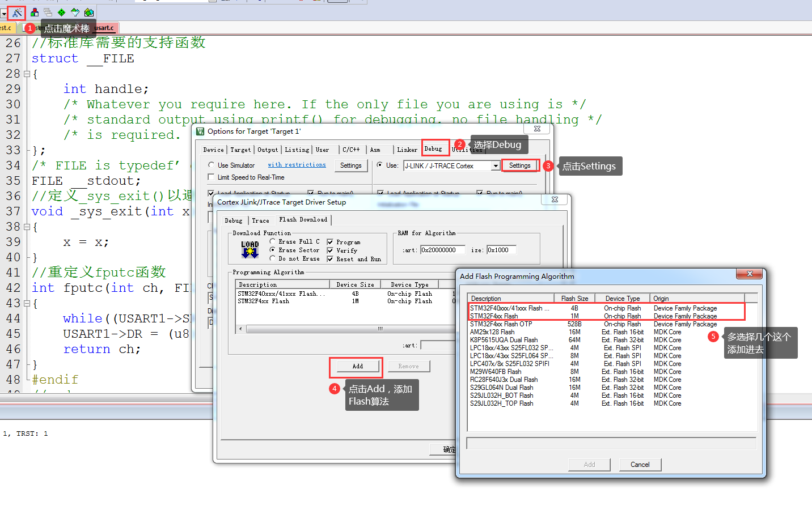The width and height of the screenshot is (812, 506).
Task: Open the Pack Installer icon
Action: 89,12
